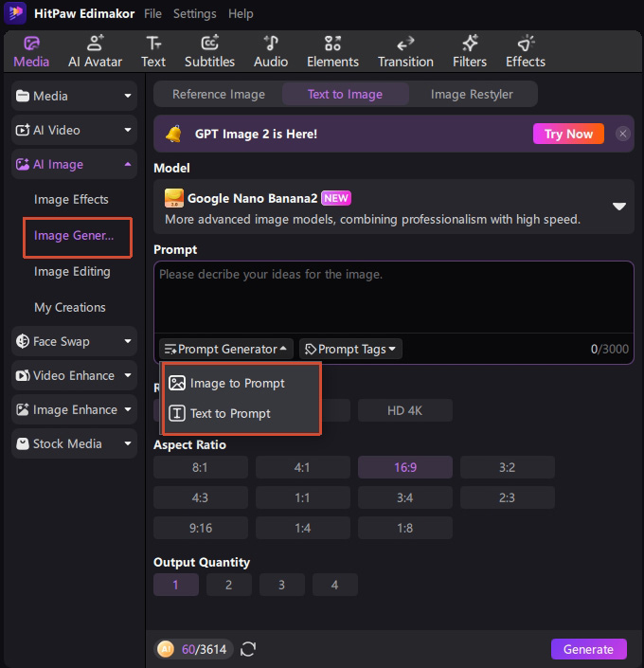Open the Transition tool
The image size is (644, 668).
point(405,52)
